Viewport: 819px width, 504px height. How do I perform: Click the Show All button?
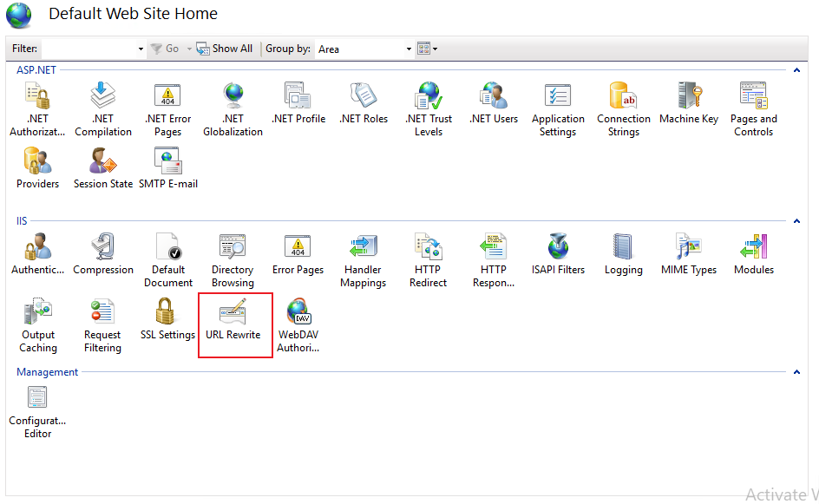[x=225, y=49]
